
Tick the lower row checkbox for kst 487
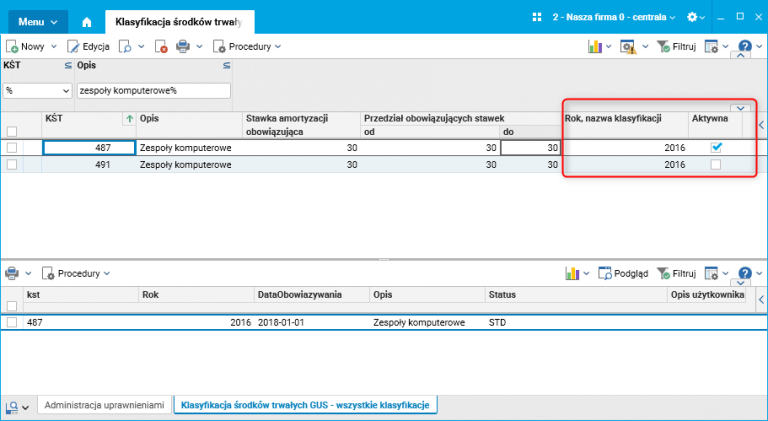coord(12,322)
